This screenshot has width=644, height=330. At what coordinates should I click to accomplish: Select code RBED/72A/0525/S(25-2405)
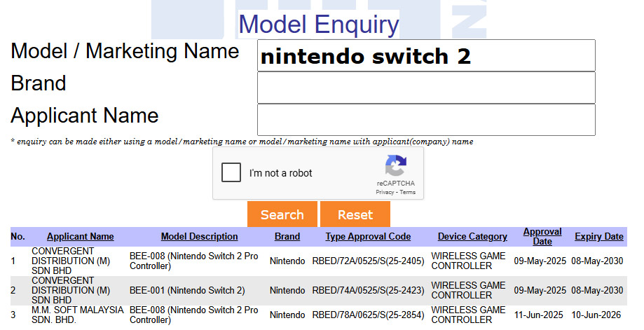[x=368, y=261]
